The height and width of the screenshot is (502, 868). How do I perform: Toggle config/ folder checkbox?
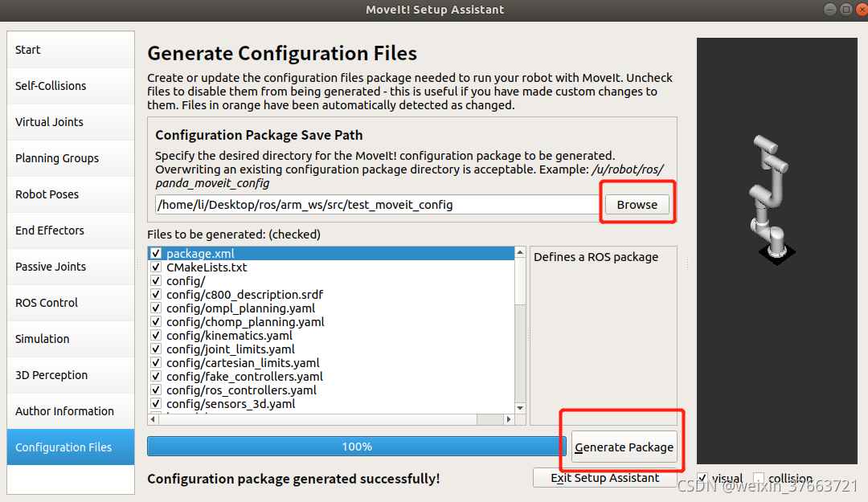click(x=156, y=280)
